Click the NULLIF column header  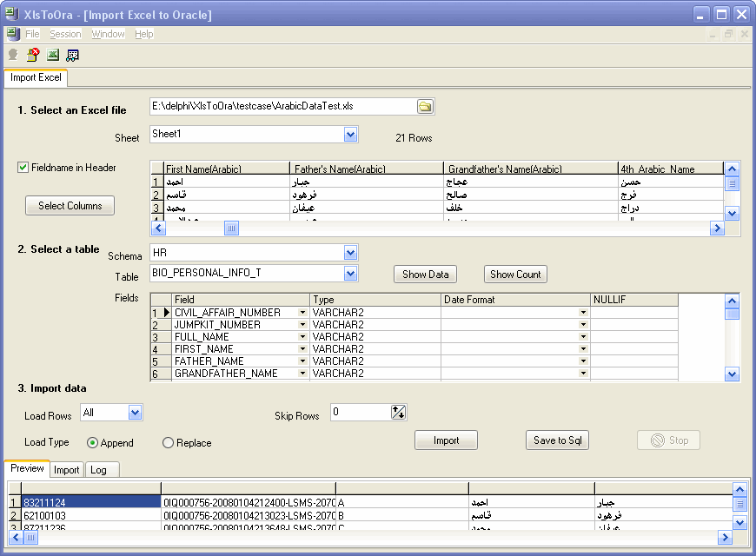[634, 300]
